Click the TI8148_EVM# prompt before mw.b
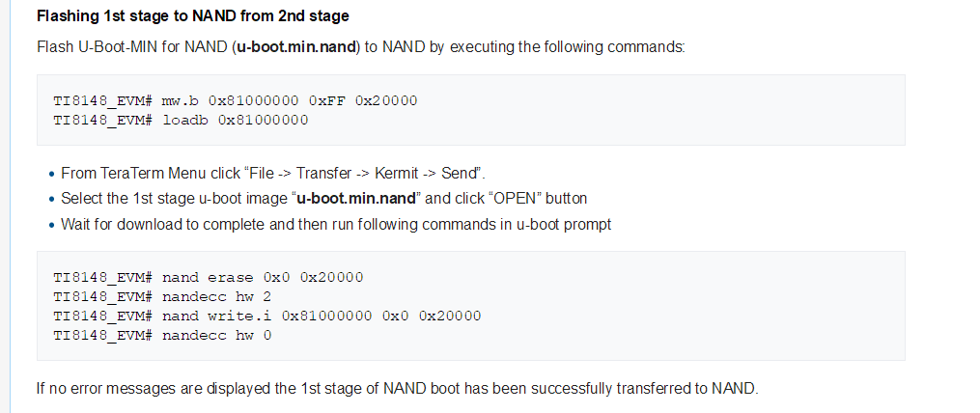This screenshot has height=413, width=980. point(102,100)
